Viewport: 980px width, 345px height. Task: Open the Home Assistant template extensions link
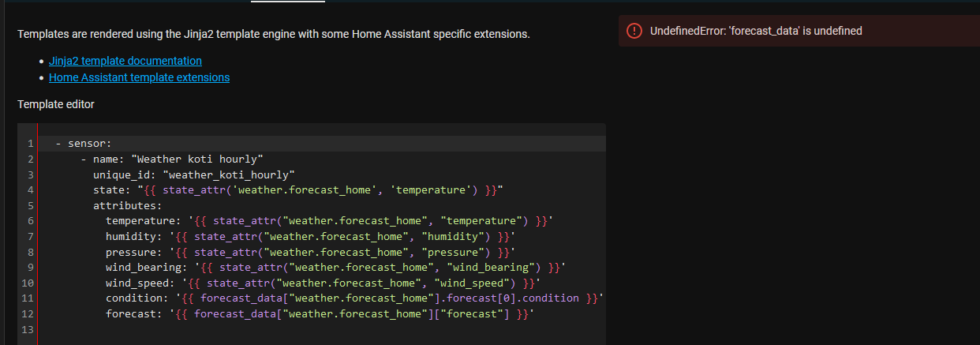(139, 77)
